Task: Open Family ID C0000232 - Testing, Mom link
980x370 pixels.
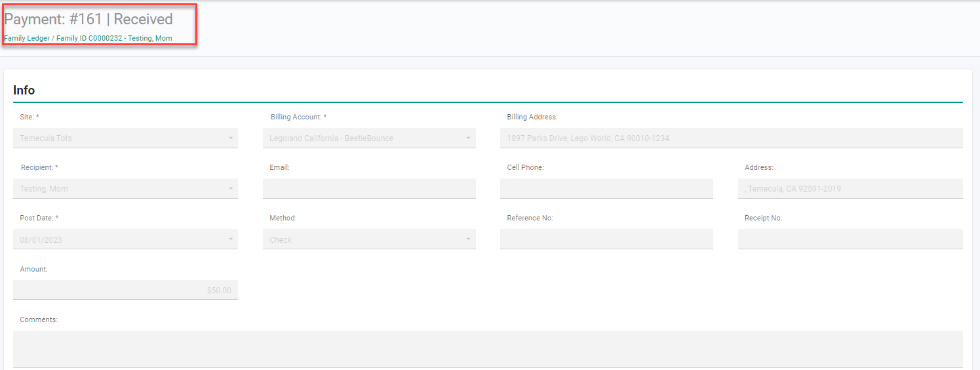Action: pyautogui.click(x=114, y=38)
